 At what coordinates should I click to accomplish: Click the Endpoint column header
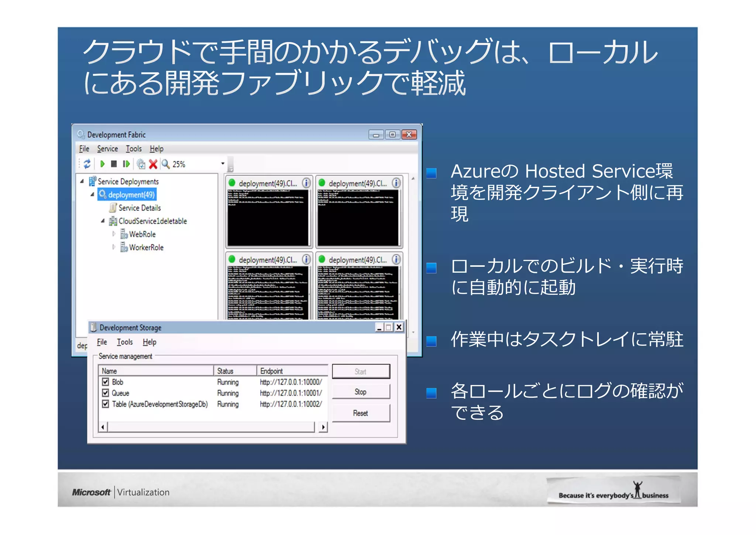(x=292, y=371)
